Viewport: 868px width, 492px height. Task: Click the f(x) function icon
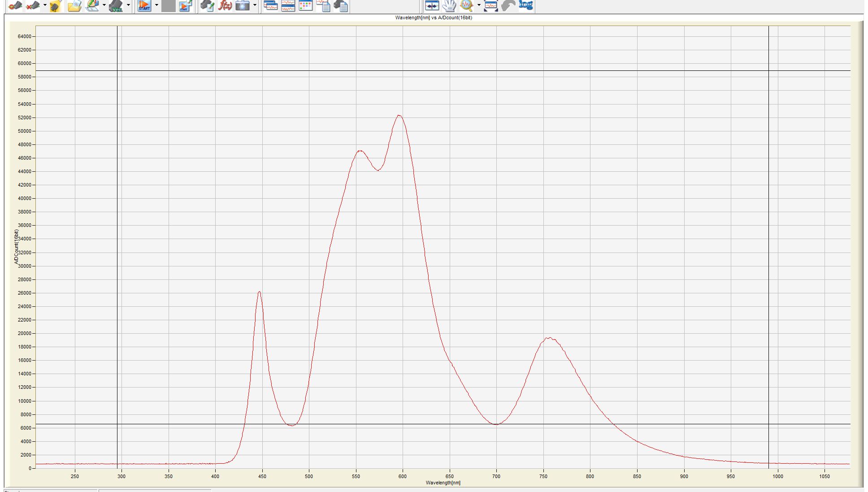pos(225,6)
